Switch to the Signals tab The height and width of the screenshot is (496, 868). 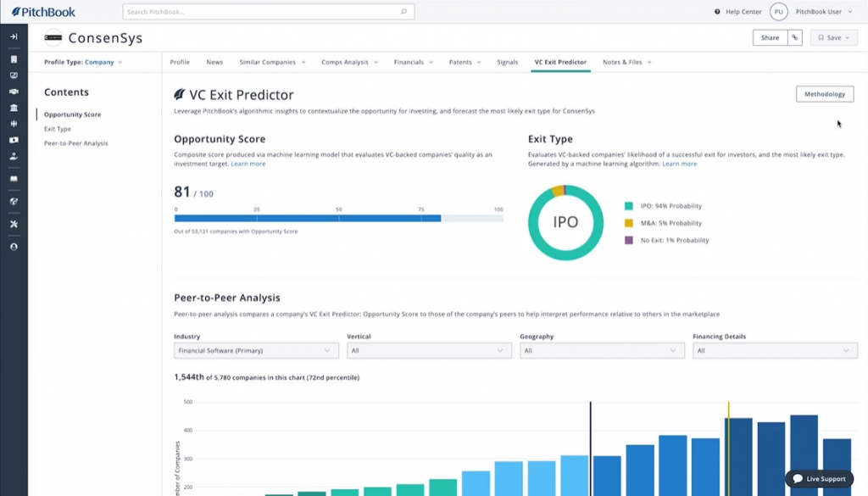tap(507, 62)
